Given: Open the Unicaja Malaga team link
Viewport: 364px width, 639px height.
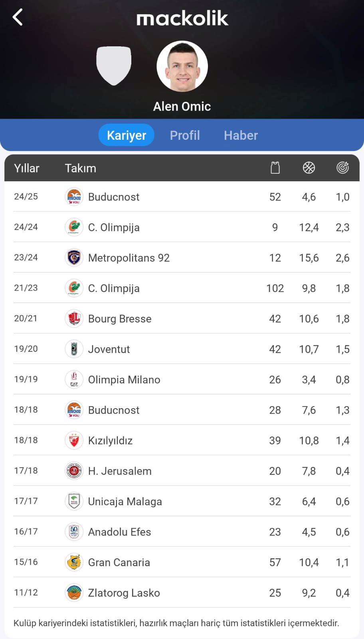Looking at the screenshot, I should [125, 502].
